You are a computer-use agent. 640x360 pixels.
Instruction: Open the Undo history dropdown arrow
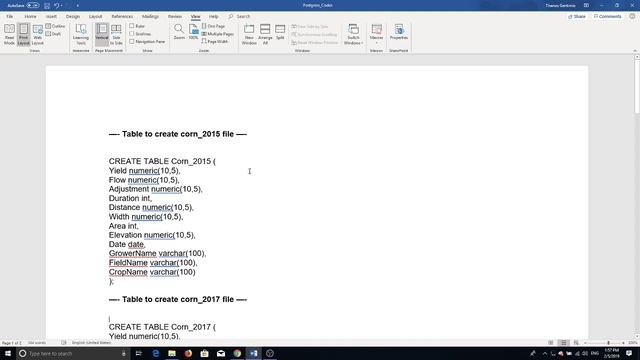pyautogui.click(x=62, y=6)
